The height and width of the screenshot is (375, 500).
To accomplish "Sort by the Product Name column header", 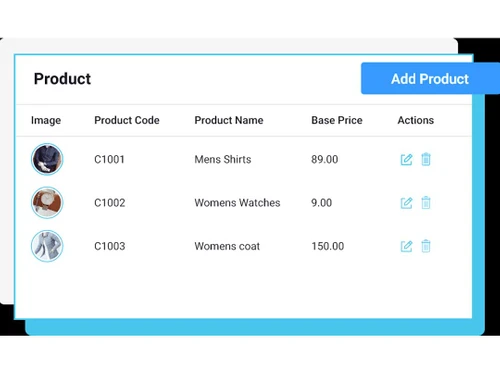I will (x=229, y=120).
